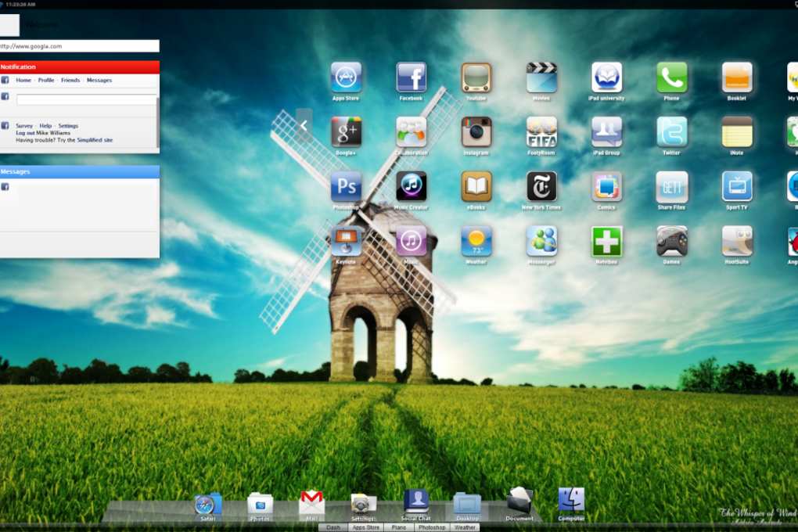Open the purple Music app icon
The image size is (798, 532).
(412, 241)
